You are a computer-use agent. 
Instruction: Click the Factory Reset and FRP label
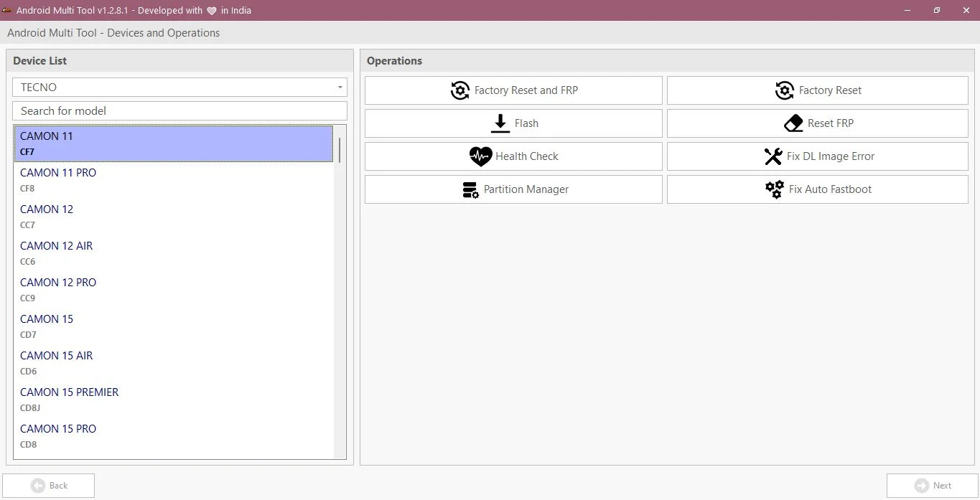(526, 90)
